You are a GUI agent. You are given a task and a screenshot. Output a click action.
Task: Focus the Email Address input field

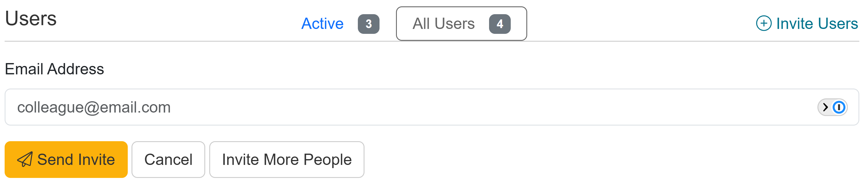coord(404,108)
